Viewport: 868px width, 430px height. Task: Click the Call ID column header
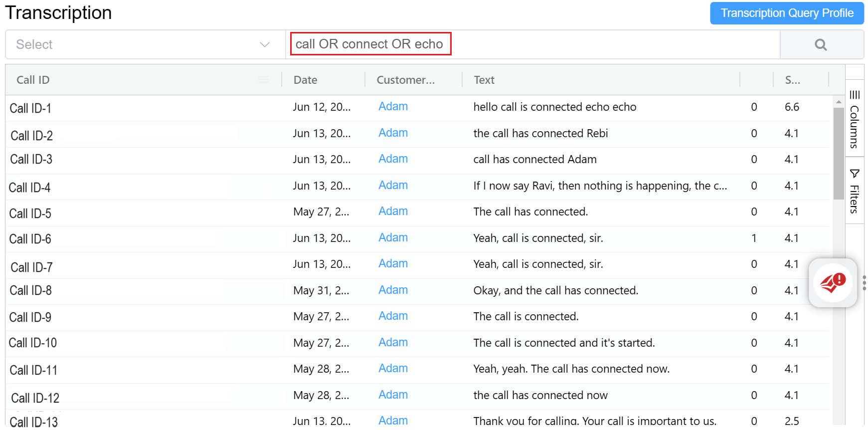click(x=33, y=80)
